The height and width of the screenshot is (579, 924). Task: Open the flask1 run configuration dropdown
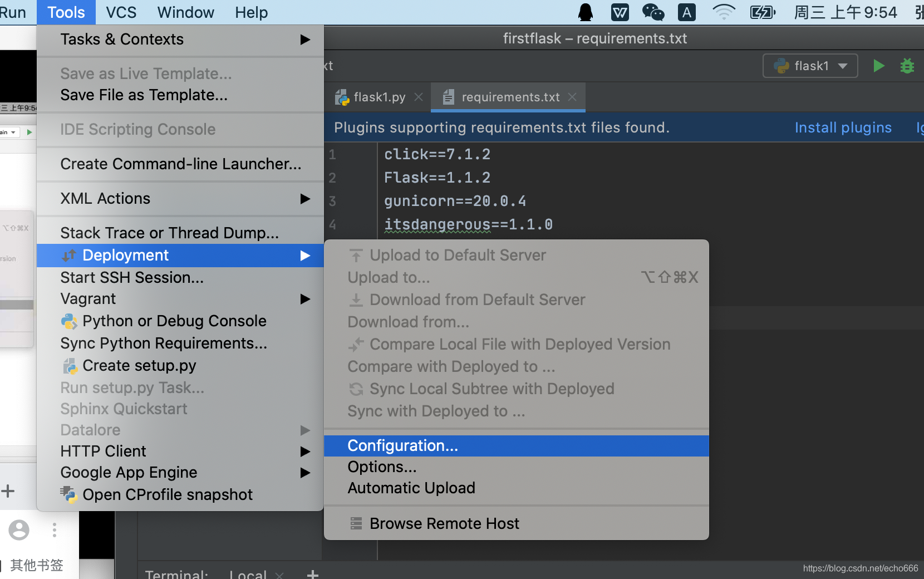810,66
